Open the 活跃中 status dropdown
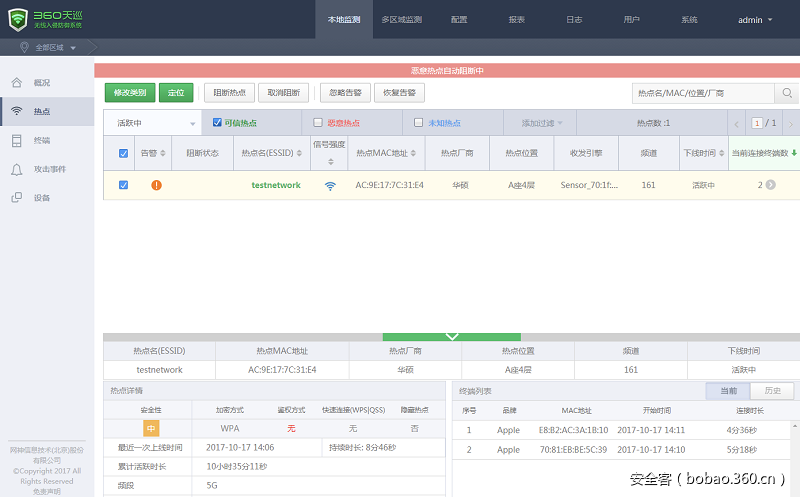This screenshot has height=497, width=800. click(x=153, y=123)
